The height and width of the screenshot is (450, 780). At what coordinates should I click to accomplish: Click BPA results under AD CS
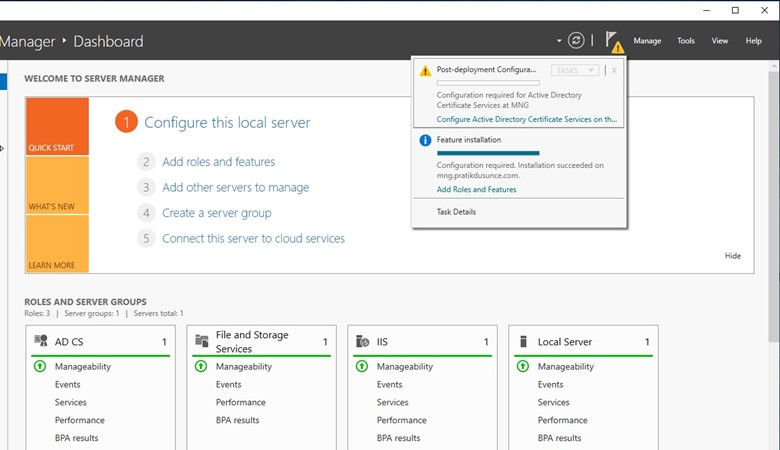coord(76,438)
